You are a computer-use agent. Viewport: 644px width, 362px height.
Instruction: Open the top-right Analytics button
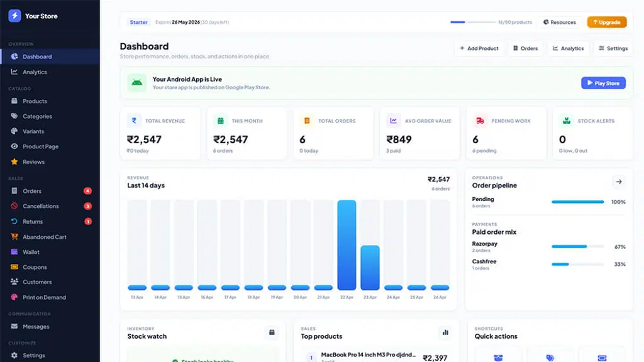click(569, 48)
